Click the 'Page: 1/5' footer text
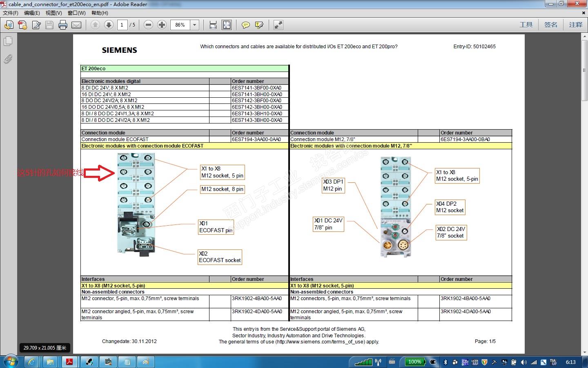This screenshot has height=368, width=588. tap(485, 341)
